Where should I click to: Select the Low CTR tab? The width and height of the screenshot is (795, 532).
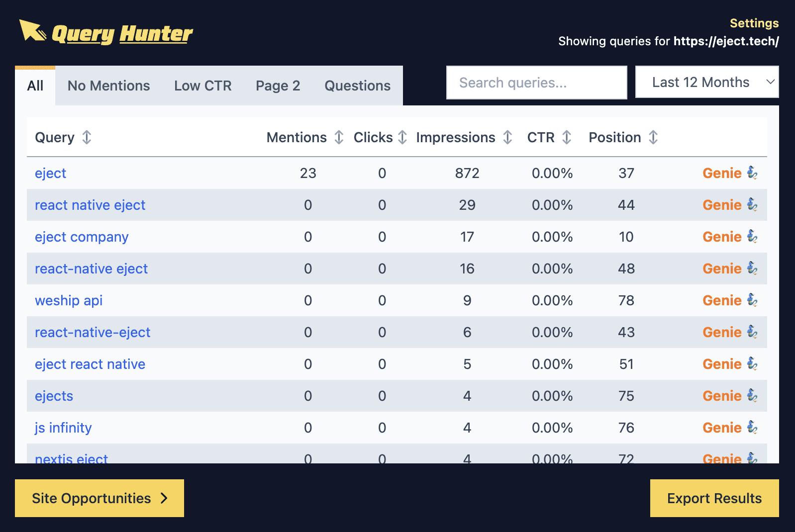point(202,86)
